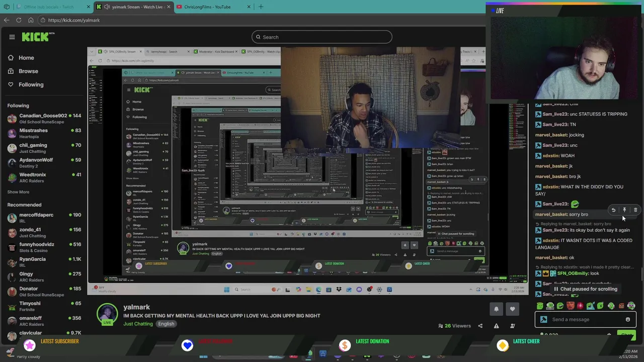The image size is (644, 362).
Task: Click the Latest Cheer diamond icon
Action: (x=503, y=345)
